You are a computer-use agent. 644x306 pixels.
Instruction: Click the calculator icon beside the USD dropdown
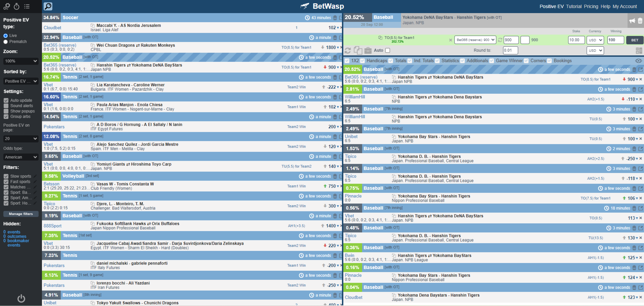point(639,51)
